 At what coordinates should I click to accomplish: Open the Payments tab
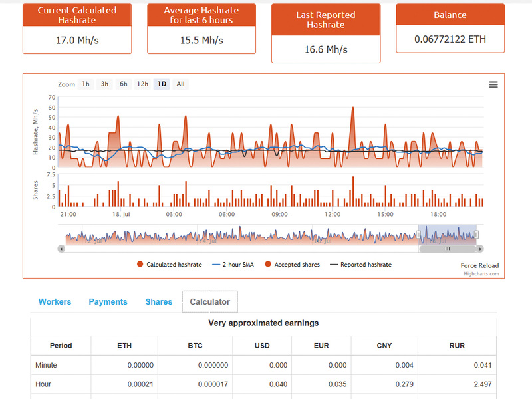(x=108, y=302)
